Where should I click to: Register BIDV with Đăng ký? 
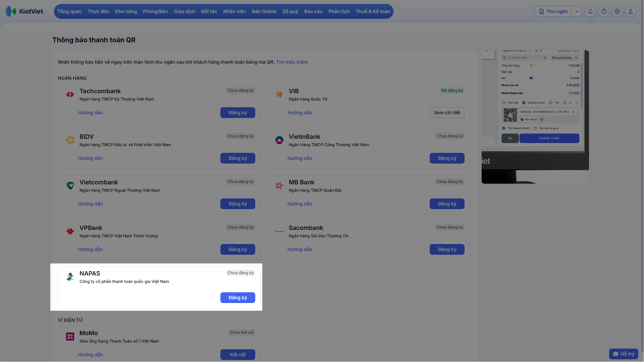pyautogui.click(x=238, y=158)
